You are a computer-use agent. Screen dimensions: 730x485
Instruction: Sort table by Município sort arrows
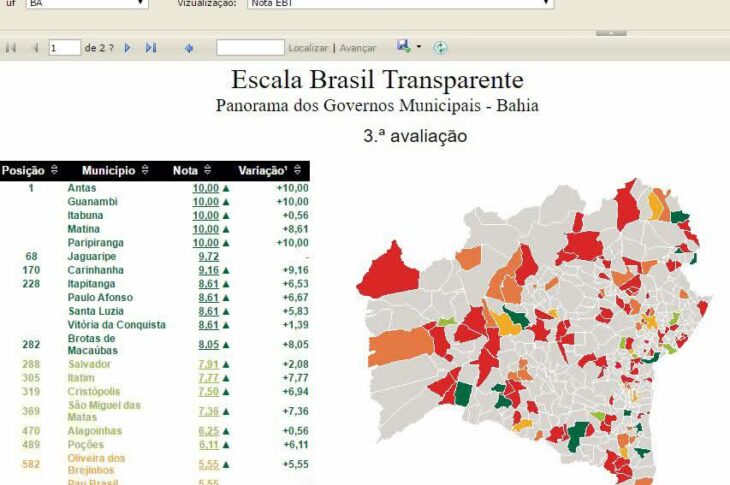pos(146,171)
